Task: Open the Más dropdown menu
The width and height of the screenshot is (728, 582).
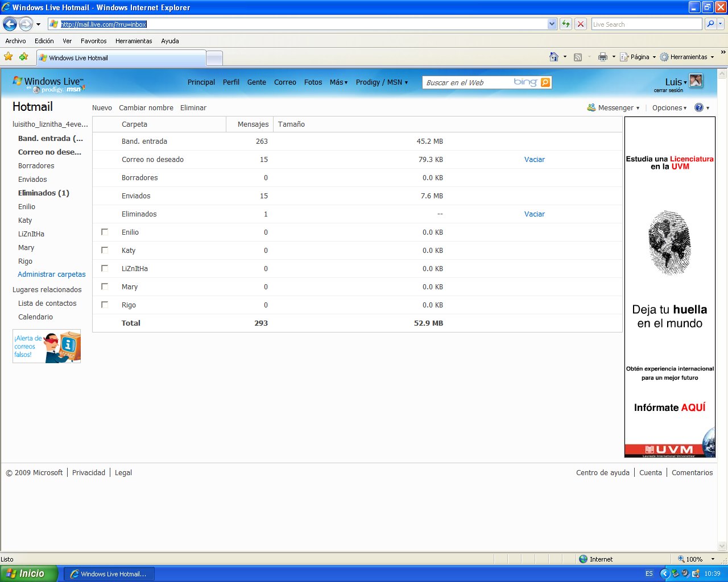Action: 338,82
